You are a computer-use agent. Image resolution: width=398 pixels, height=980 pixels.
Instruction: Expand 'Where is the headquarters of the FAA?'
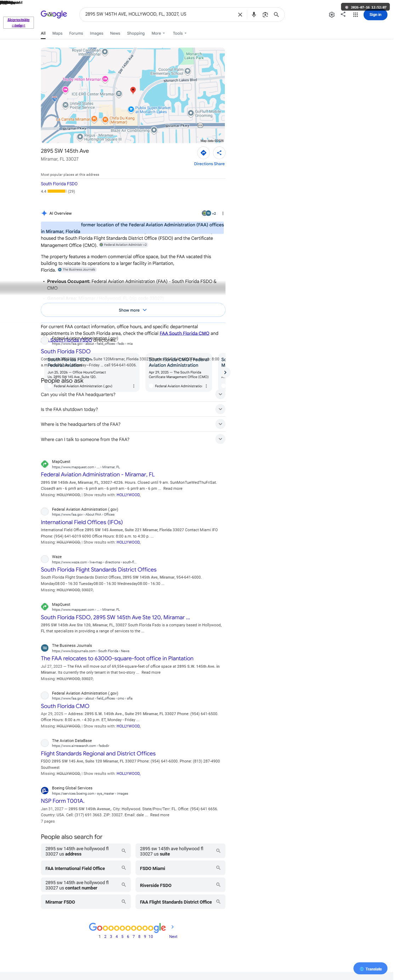pos(133,424)
